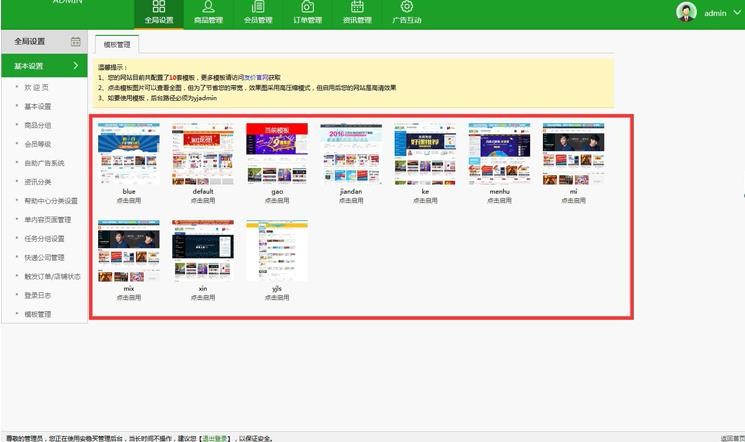745x442 pixels.
Task: Click the admin username text
Action: click(715, 13)
